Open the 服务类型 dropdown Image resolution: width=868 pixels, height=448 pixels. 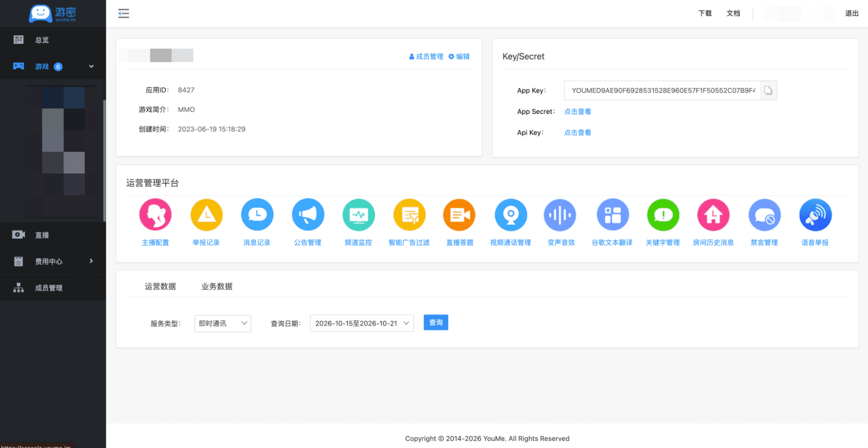coord(223,323)
